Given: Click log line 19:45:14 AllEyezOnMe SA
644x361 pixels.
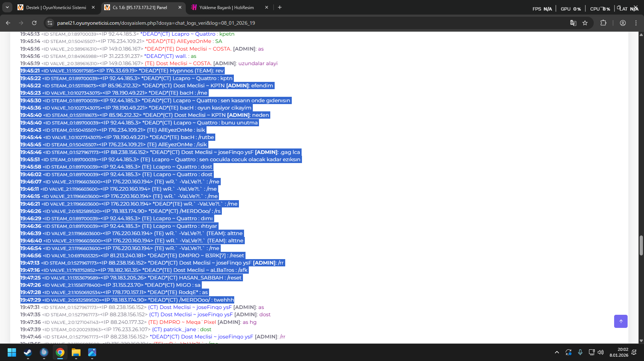Looking at the screenshot, I should pyautogui.click(x=121, y=41).
